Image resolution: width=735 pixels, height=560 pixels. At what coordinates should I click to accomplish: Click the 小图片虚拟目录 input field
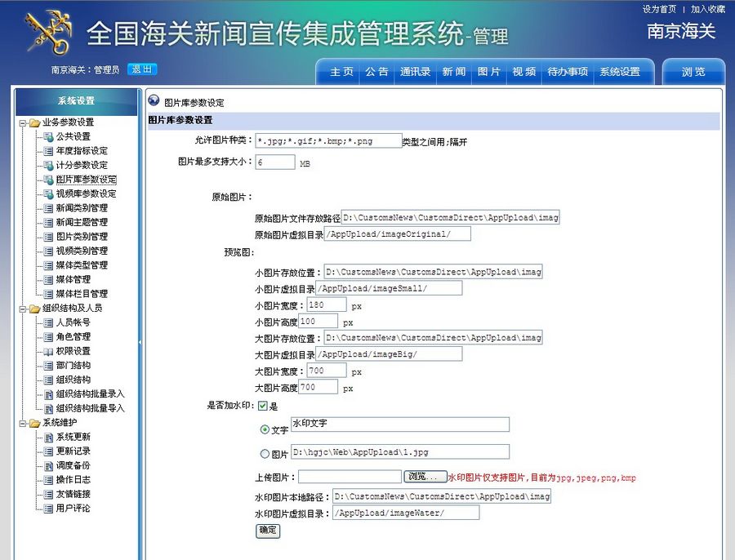(389, 288)
